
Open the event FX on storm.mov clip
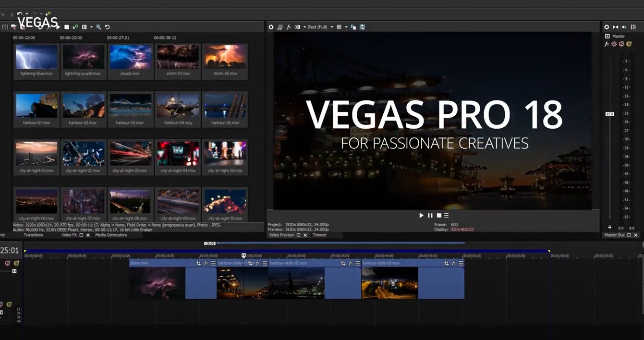coord(206,263)
